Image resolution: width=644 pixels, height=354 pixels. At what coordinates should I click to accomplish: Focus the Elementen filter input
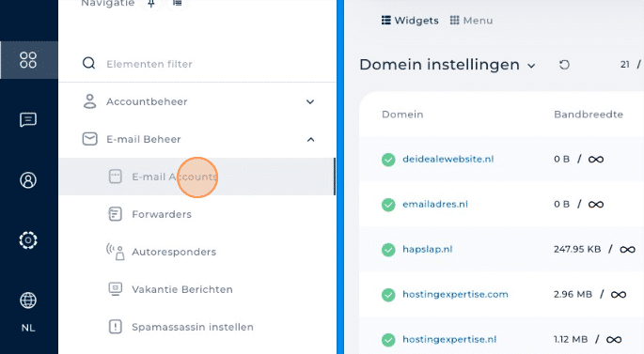point(149,64)
